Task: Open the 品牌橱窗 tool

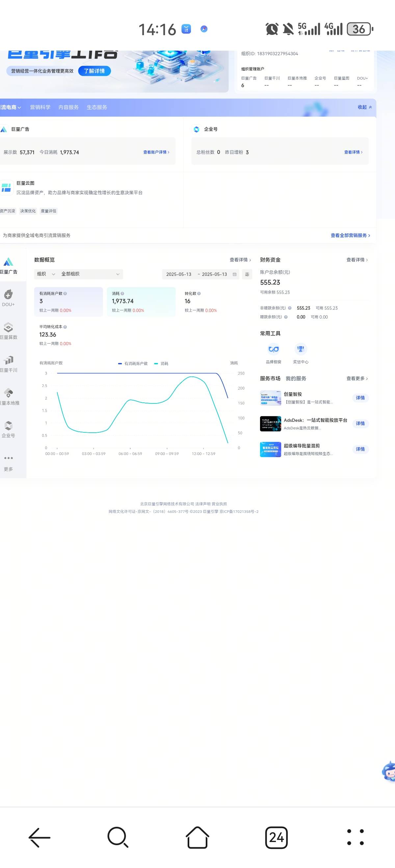Action: pyautogui.click(x=274, y=349)
